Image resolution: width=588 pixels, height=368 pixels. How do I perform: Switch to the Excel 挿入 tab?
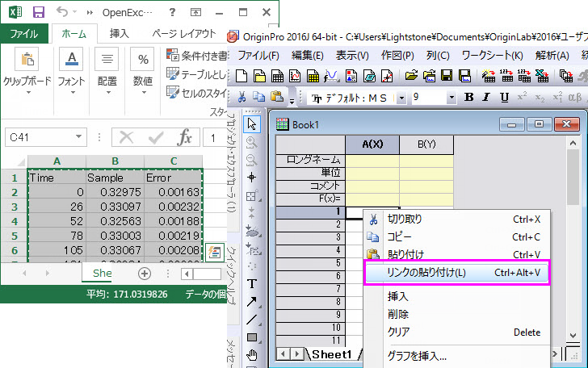[120, 34]
